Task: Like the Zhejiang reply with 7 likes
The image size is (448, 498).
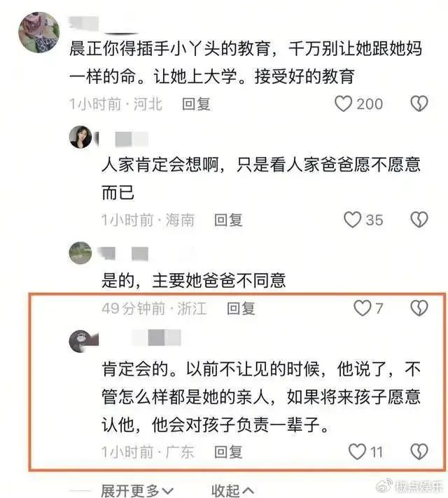Action: pos(363,308)
